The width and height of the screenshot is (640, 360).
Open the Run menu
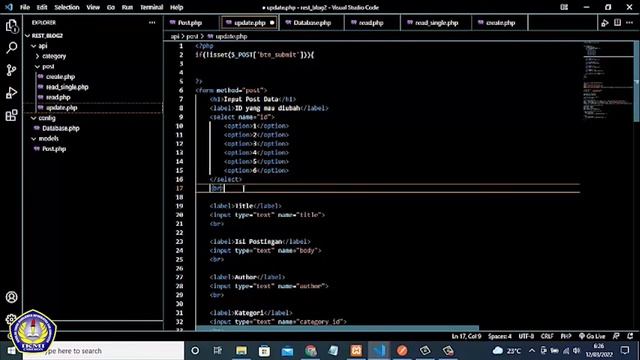pos(127,7)
